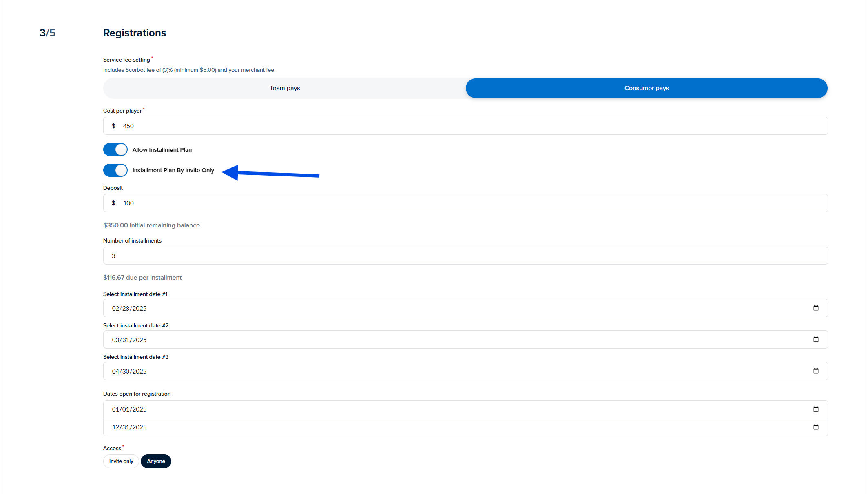Focus the Number of installments field
Screen dimensions: 868x494
point(465,256)
